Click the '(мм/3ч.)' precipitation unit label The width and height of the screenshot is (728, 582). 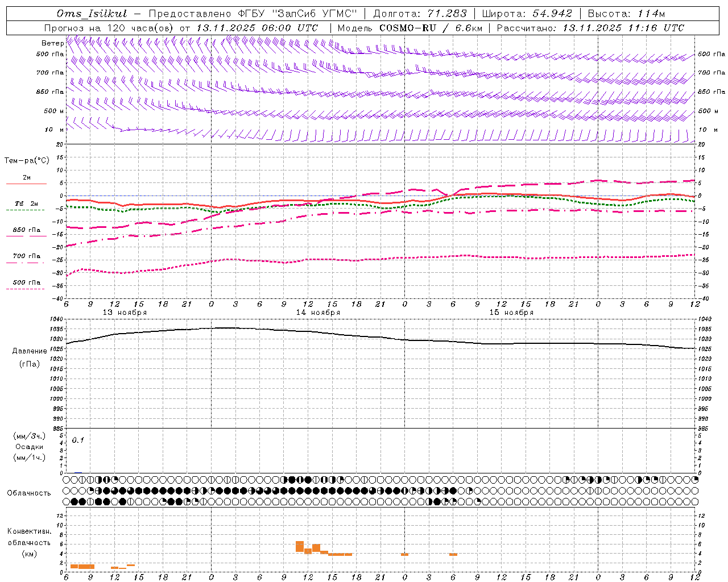point(30,436)
